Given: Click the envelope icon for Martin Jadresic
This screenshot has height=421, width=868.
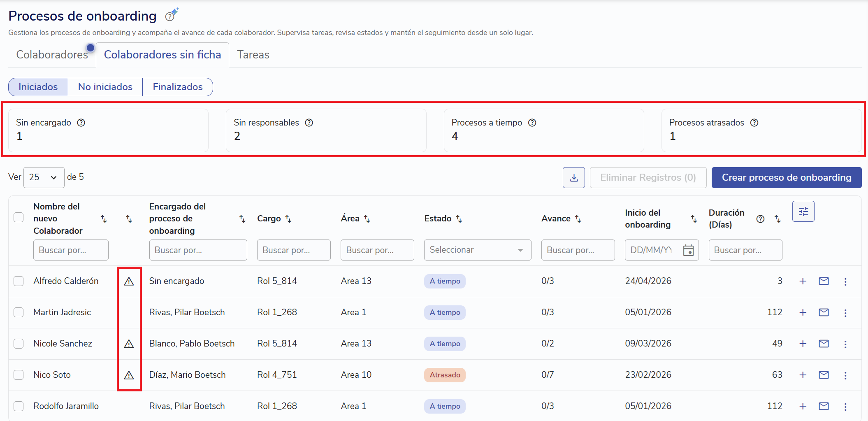Looking at the screenshot, I should pyautogui.click(x=824, y=312).
